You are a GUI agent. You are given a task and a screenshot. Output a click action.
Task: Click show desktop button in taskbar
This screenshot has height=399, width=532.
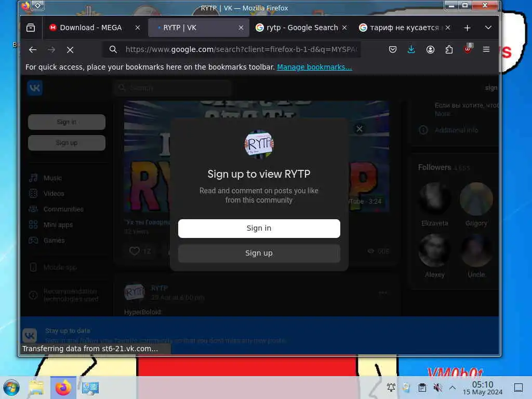[x=518, y=388]
